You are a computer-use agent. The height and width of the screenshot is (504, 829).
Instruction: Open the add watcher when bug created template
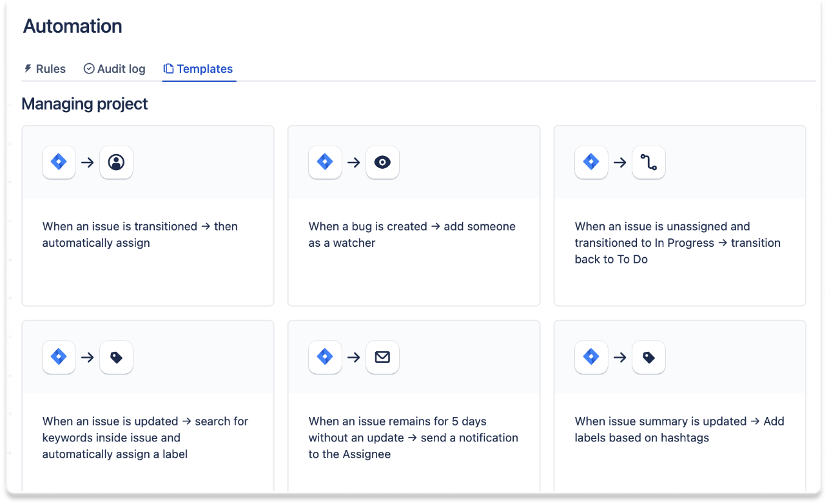click(413, 215)
